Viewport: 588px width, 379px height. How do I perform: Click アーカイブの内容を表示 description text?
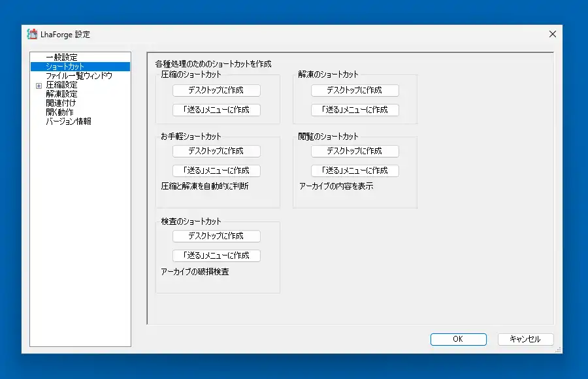pos(336,186)
